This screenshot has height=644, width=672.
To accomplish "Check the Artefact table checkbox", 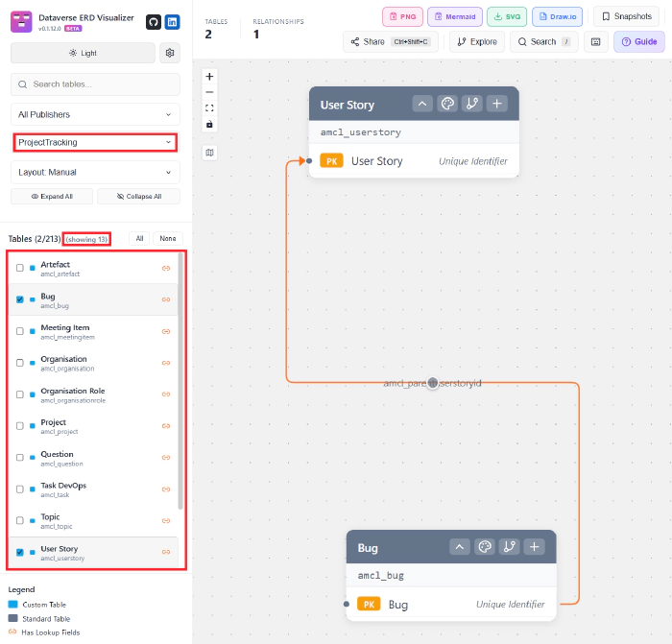I will point(20,268).
